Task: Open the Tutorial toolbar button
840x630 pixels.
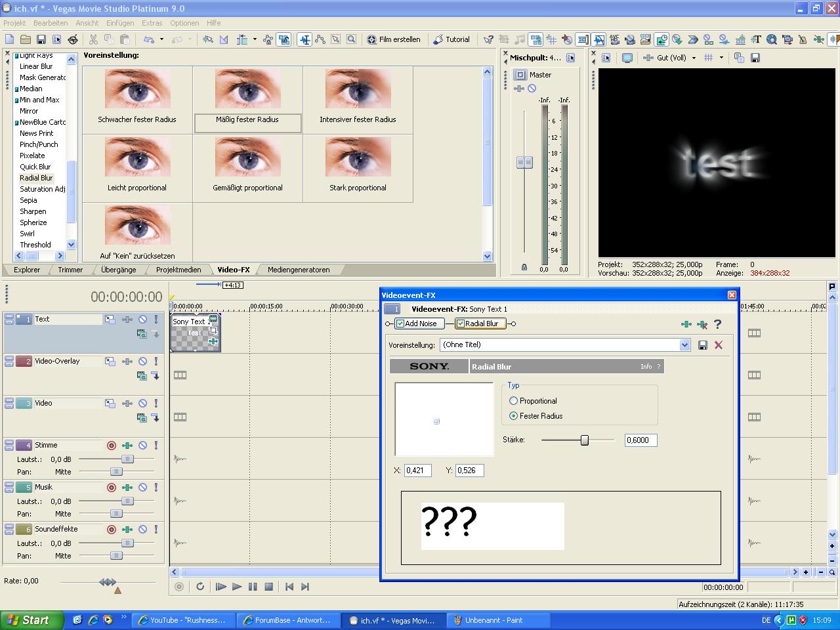Action: pos(451,39)
